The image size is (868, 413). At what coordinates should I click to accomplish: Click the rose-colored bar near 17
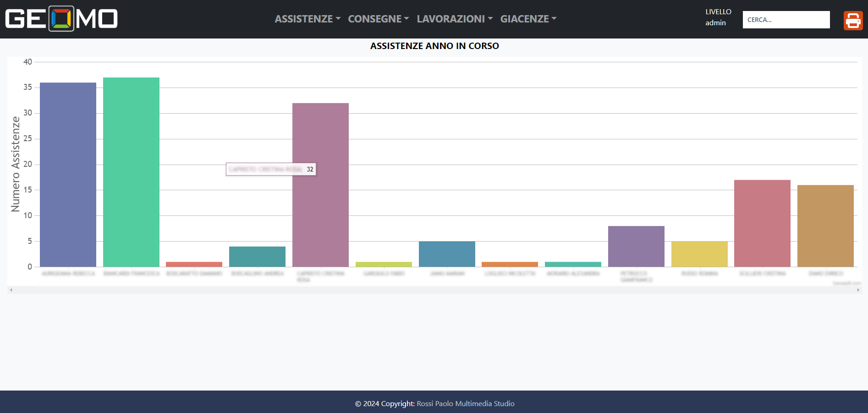(x=762, y=223)
